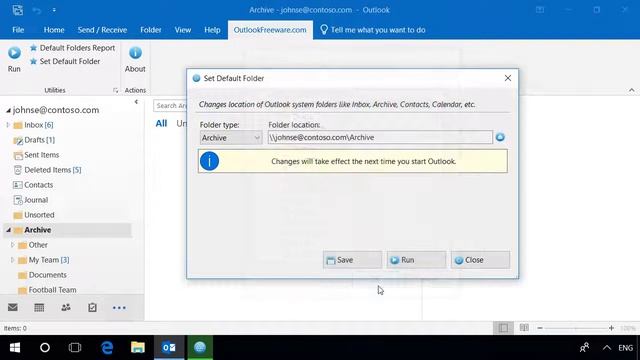The width and height of the screenshot is (640, 360).
Task: Click ENG language indicator
Action: [625, 348]
